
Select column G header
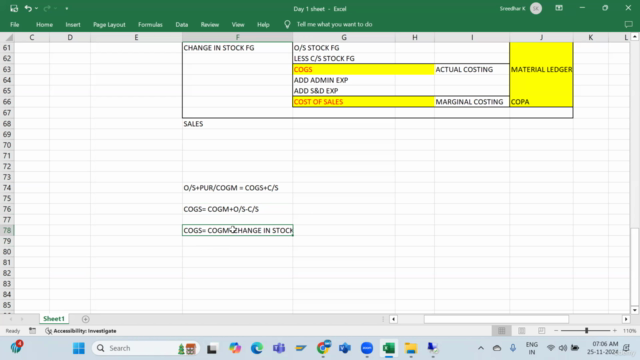tap(344, 38)
